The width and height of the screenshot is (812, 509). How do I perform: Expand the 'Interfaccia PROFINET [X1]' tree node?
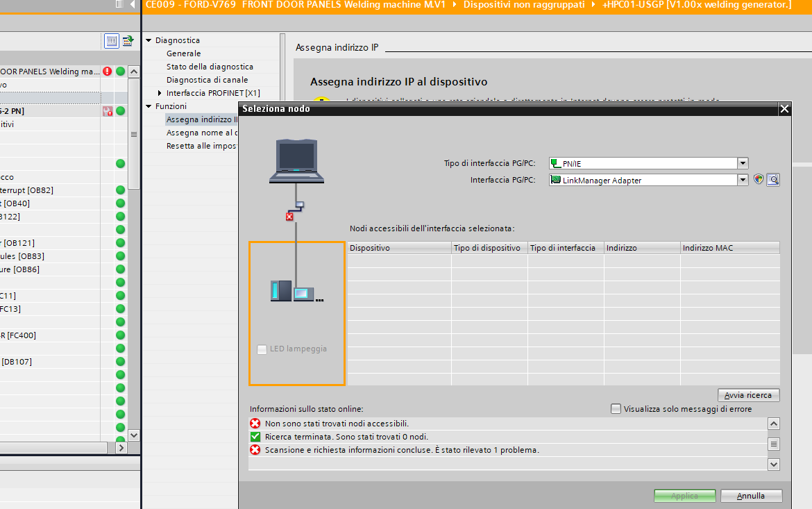160,93
